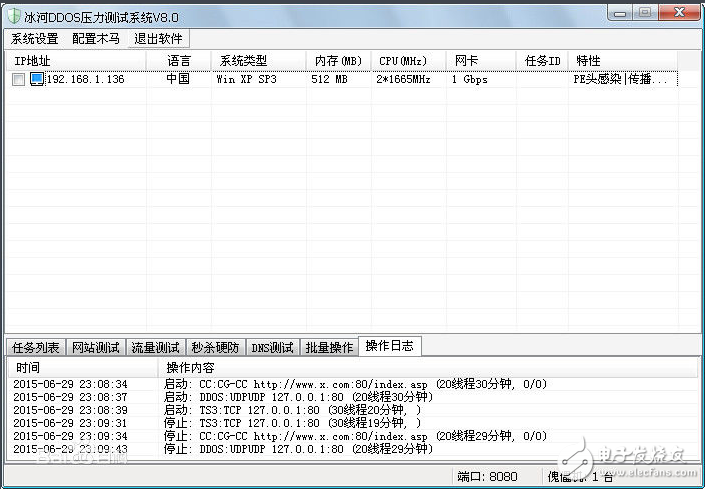Select the 操作日志 tab

[x=390, y=346]
